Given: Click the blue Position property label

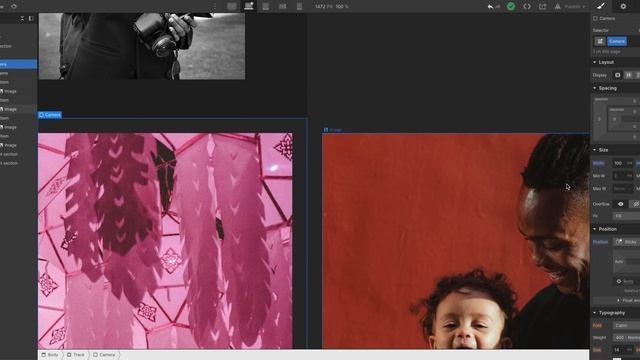Looking at the screenshot, I should click(x=600, y=242).
